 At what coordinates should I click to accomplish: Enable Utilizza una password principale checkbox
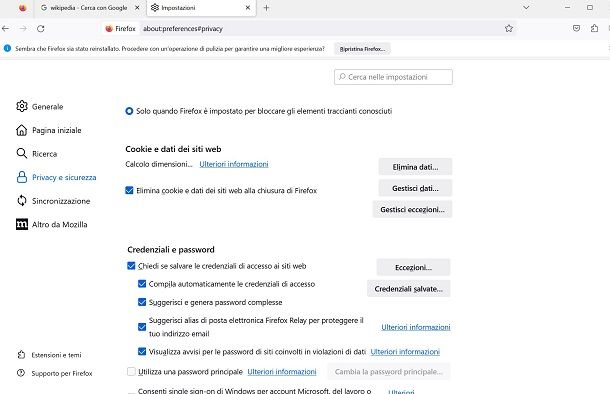[131, 371]
